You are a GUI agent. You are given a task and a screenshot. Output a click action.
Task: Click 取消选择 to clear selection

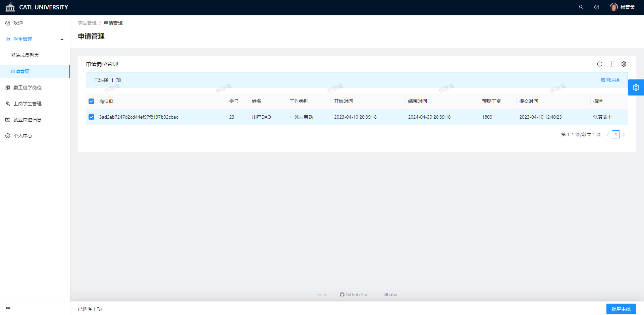tap(610, 80)
